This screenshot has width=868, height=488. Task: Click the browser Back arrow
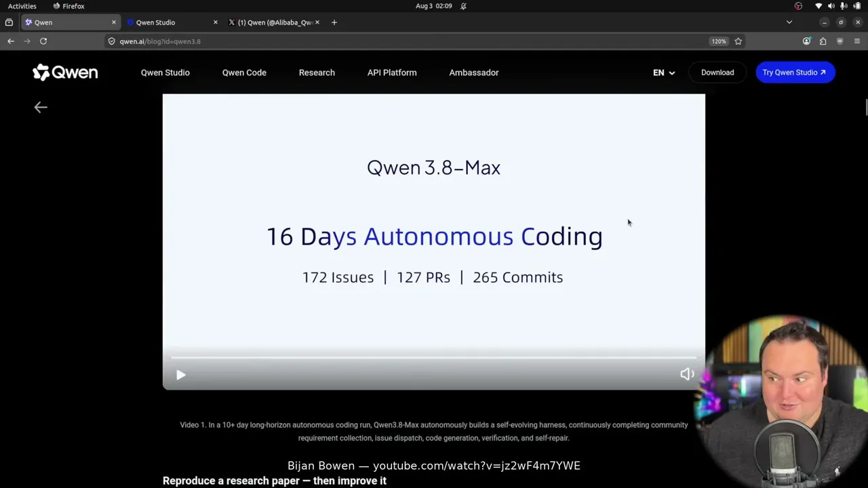(11, 41)
